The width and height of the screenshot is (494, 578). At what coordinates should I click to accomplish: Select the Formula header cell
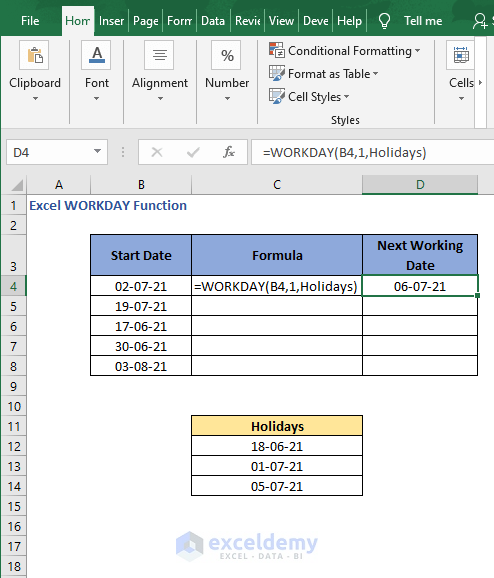277,255
